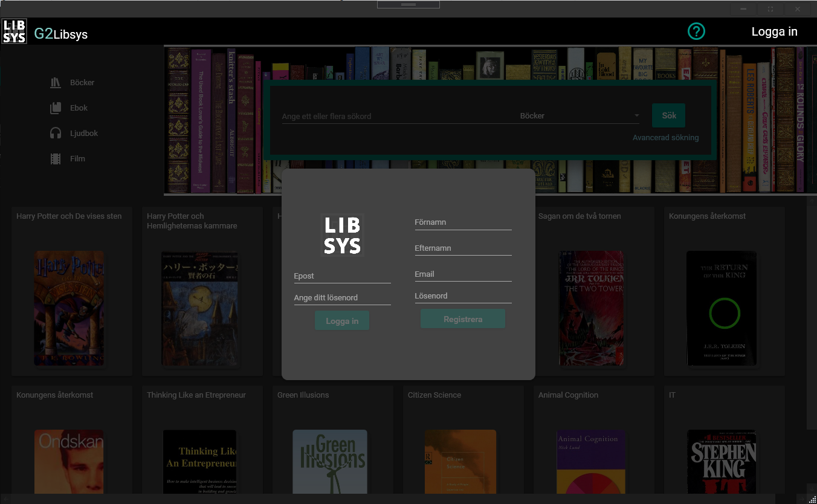817x504 pixels.
Task: Click the Green Illusions title text
Action: tap(303, 395)
